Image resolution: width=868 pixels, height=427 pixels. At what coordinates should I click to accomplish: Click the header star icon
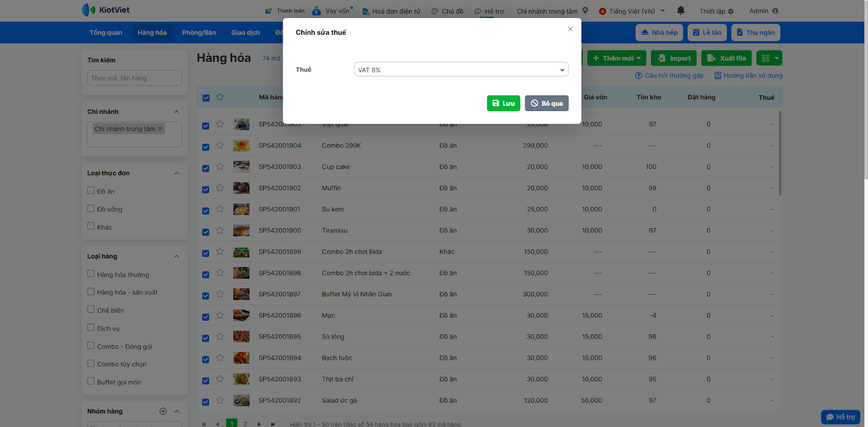[220, 97]
